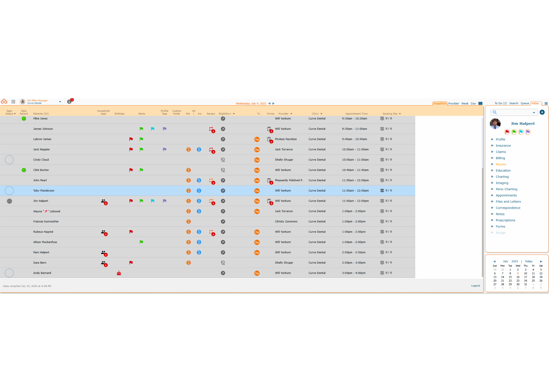Toggle Cindy Cloud's appointment status circle
The height and width of the screenshot is (392, 549).
[x=9, y=160]
